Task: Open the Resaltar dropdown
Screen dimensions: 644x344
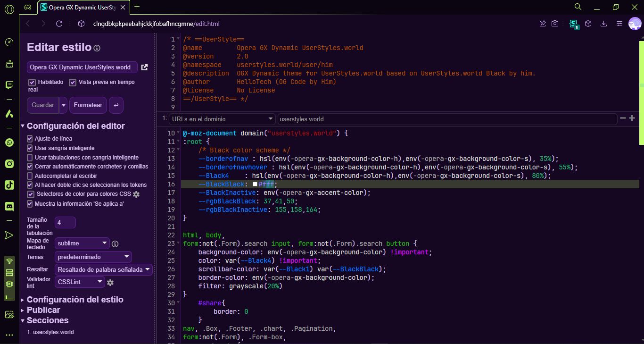Action: [x=103, y=269]
